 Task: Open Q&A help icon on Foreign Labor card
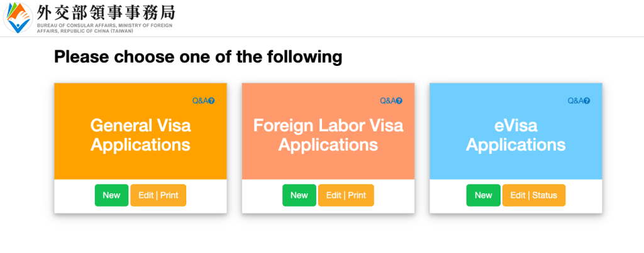click(x=399, y=101)
